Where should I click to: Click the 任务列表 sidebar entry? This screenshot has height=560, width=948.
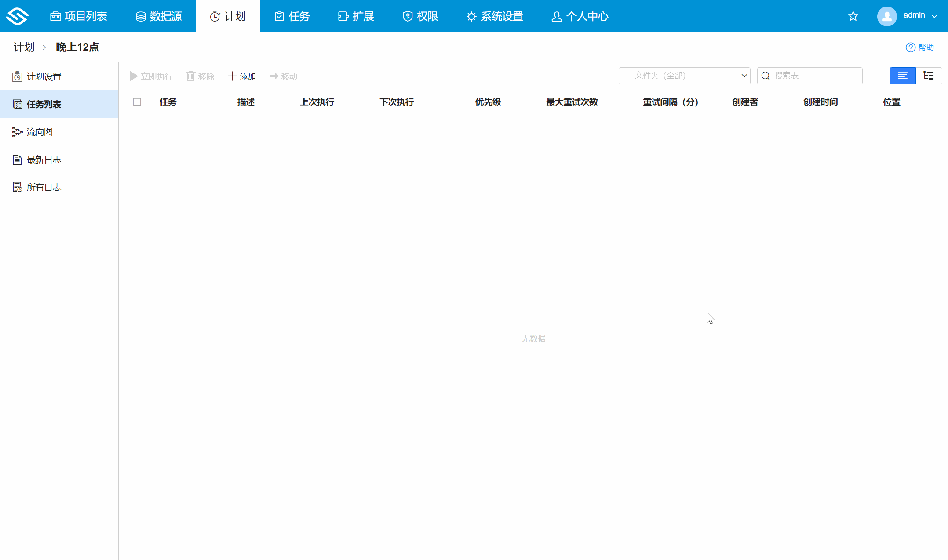(44, 104)
